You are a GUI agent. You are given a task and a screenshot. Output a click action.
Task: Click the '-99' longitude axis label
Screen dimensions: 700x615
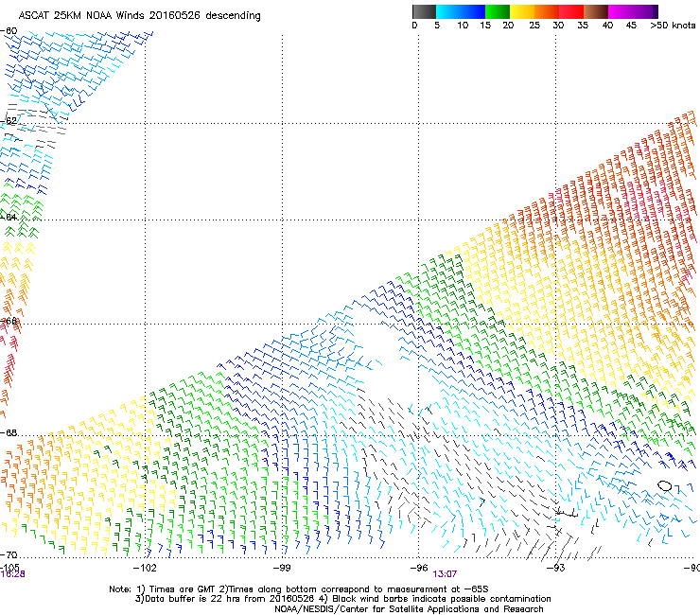282,568
